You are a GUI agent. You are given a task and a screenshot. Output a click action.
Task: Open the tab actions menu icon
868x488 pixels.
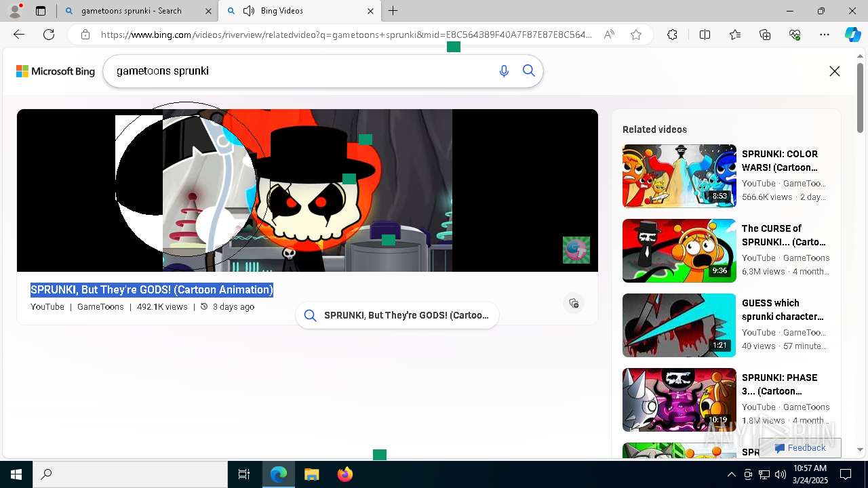(41, 11)
